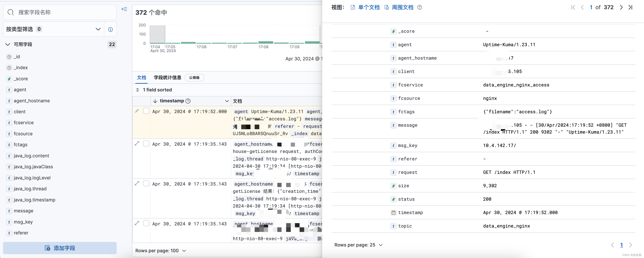Switch to field statistics tab
This screenshot has width=644, height=258.
(167, 77)
